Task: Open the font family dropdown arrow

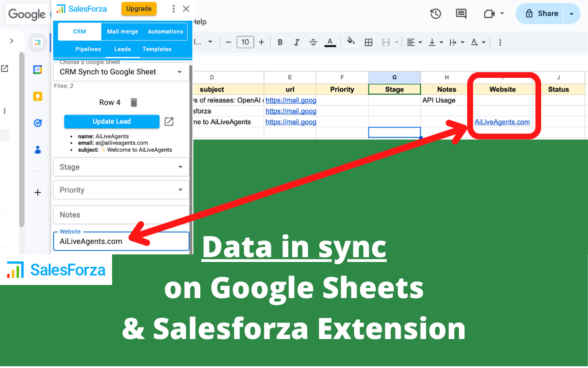Action: click(210, 42)
